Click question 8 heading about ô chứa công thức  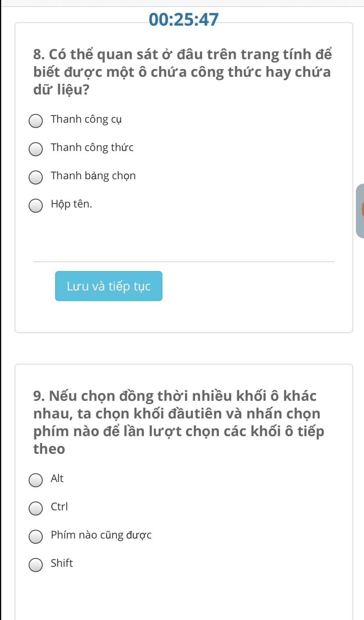tap(182, 72)
